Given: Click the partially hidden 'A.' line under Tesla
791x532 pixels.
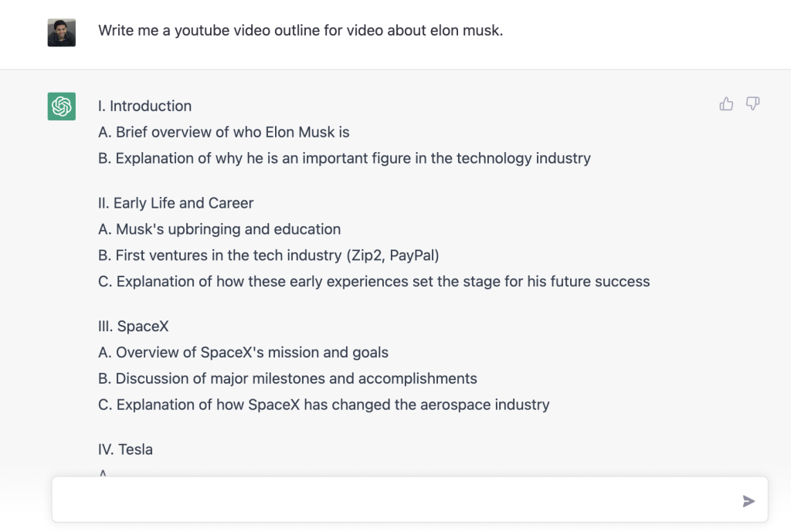Looking at the screenshot, I should point(103,473).
